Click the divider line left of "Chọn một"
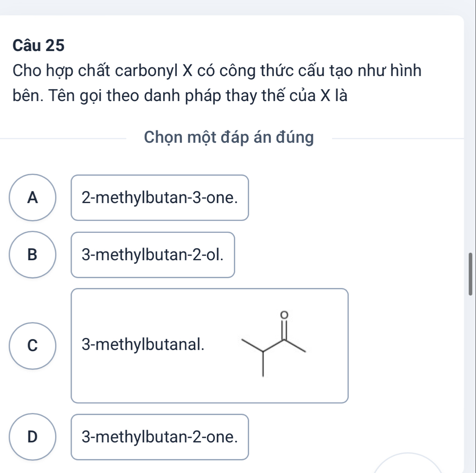This screenshot has width=476, height=473. pos(65,138)
